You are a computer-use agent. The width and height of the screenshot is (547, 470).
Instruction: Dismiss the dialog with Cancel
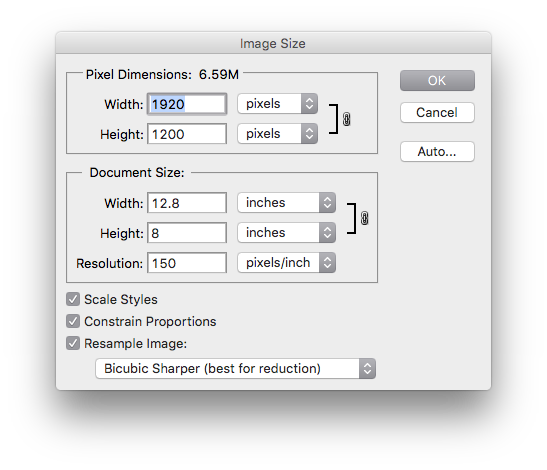437,112
